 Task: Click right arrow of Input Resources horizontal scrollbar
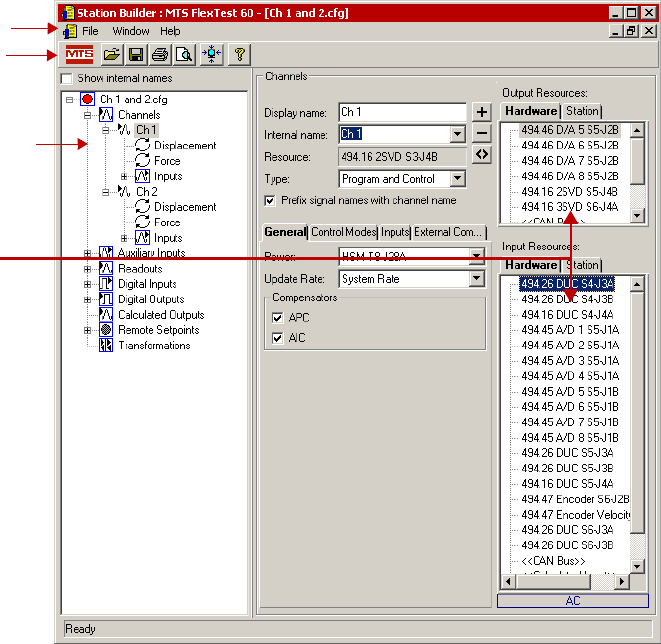click(621, 582)
